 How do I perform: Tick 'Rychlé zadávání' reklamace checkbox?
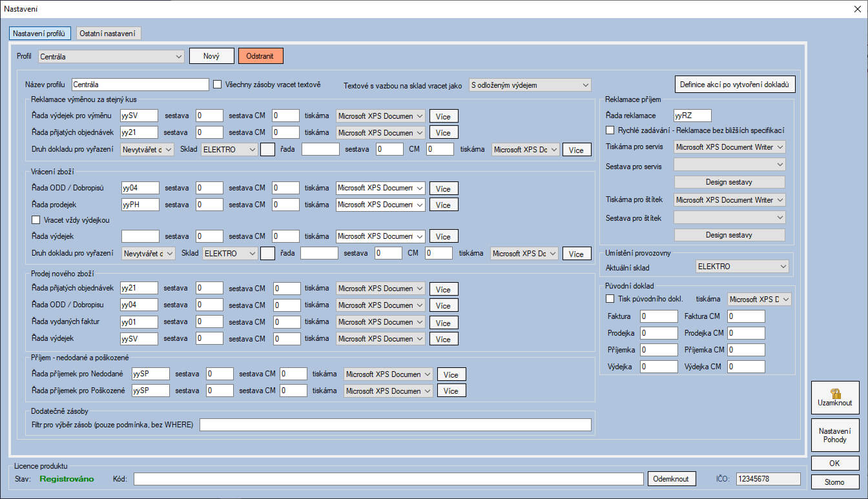pyautogui.click(x=610, y=130)
